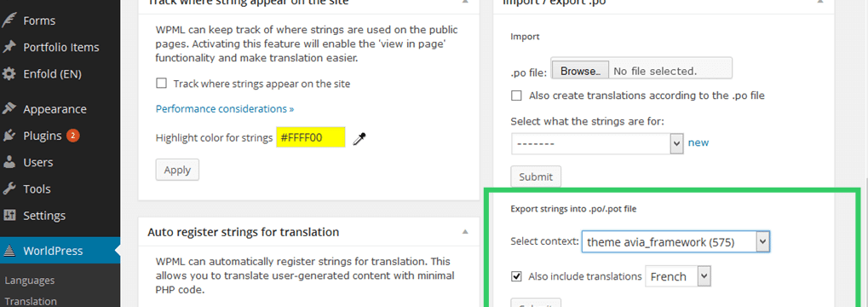Image resolution: width=868 pixels, height=307 pixels.
Task: Click the yellow #FFFF00 highlight color field
Action: [x=311, y=137]
